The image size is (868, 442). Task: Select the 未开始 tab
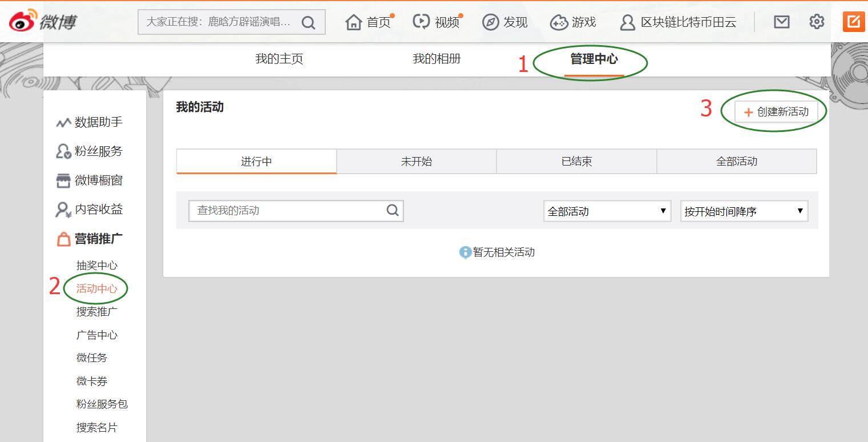[x=417, y=162]
